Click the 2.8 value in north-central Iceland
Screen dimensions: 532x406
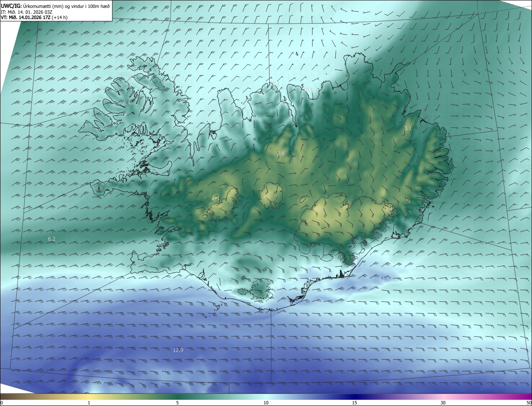[x=281, y=154]
